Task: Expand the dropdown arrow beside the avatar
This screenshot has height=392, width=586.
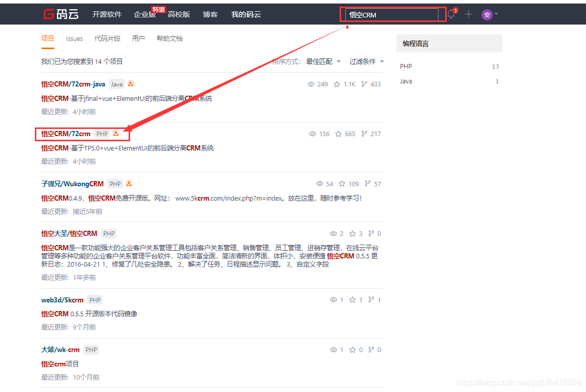Action: click(x=496, y=14)
